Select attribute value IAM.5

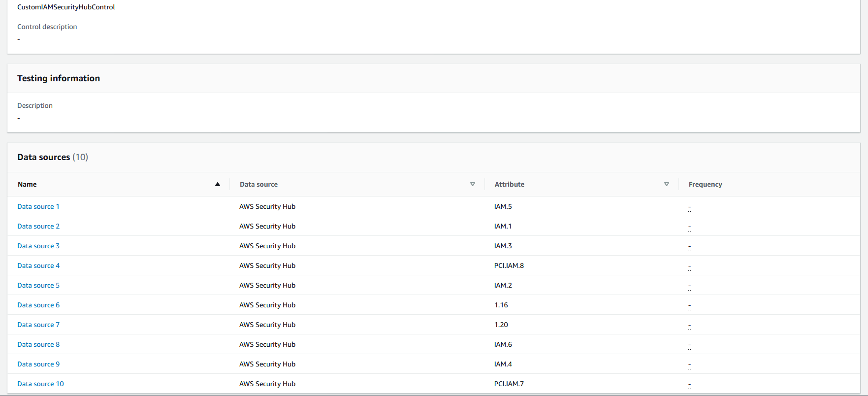coord(503,206)
